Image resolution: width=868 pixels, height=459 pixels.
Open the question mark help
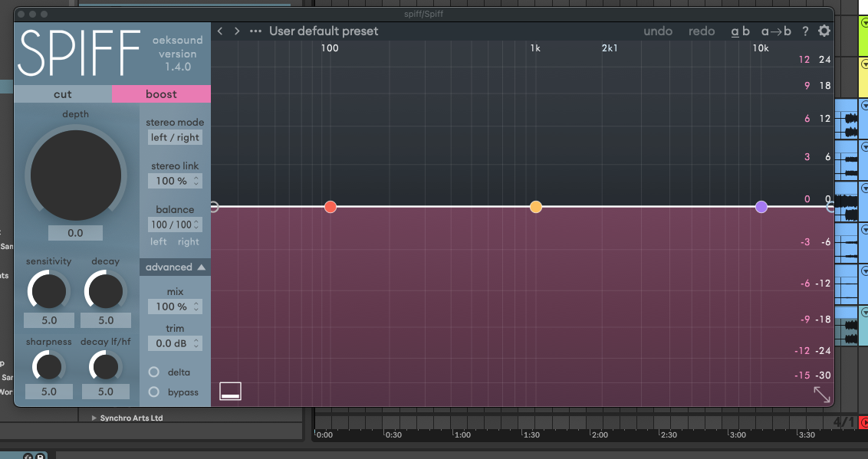(x=805, y=31)
